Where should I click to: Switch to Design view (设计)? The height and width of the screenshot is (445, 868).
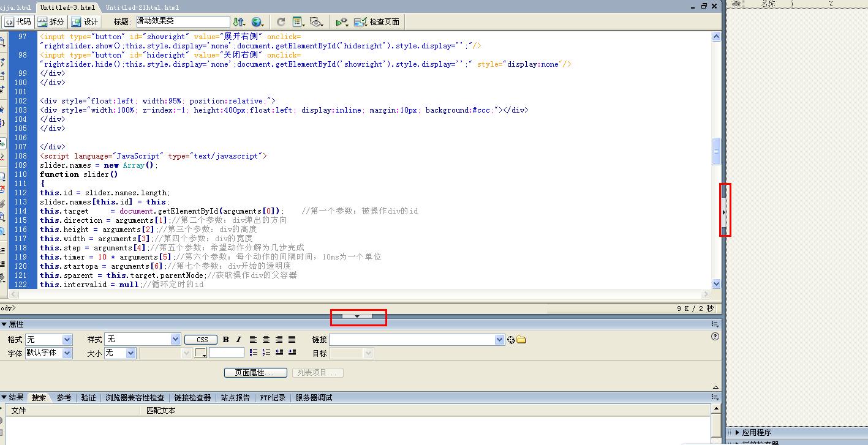pyautogui.click(x=85, y=21)
